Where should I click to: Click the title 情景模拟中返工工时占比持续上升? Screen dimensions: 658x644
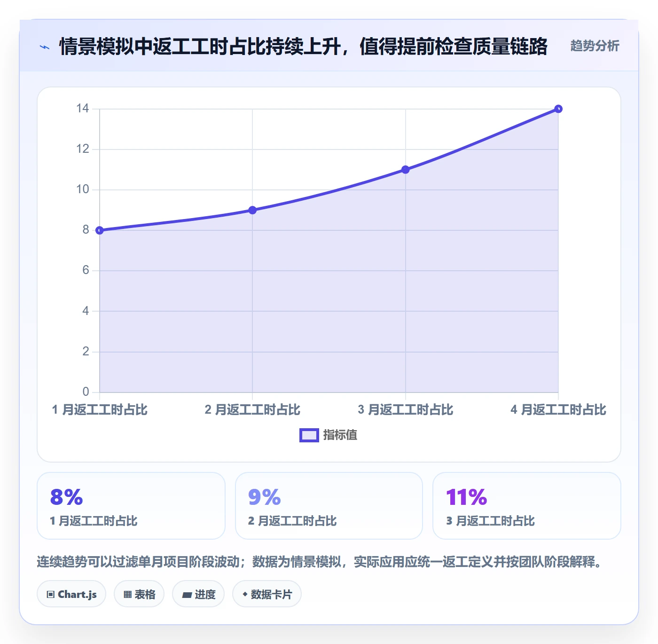pos(200,47)
